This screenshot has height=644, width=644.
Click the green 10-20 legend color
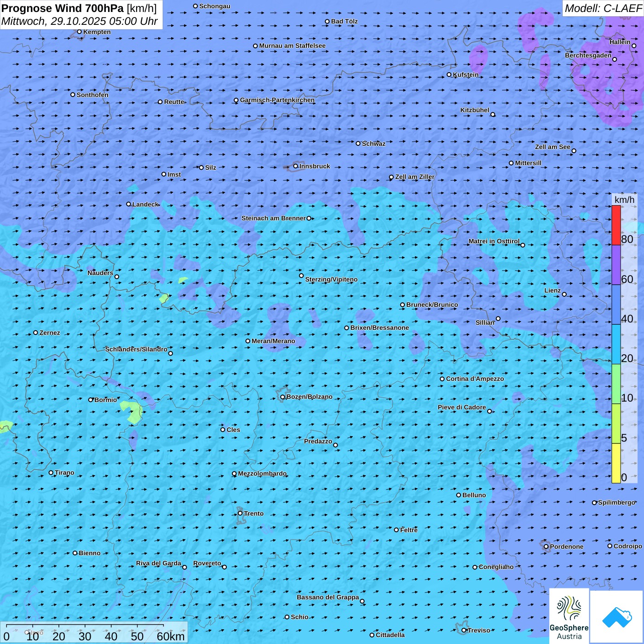point(616,384)
